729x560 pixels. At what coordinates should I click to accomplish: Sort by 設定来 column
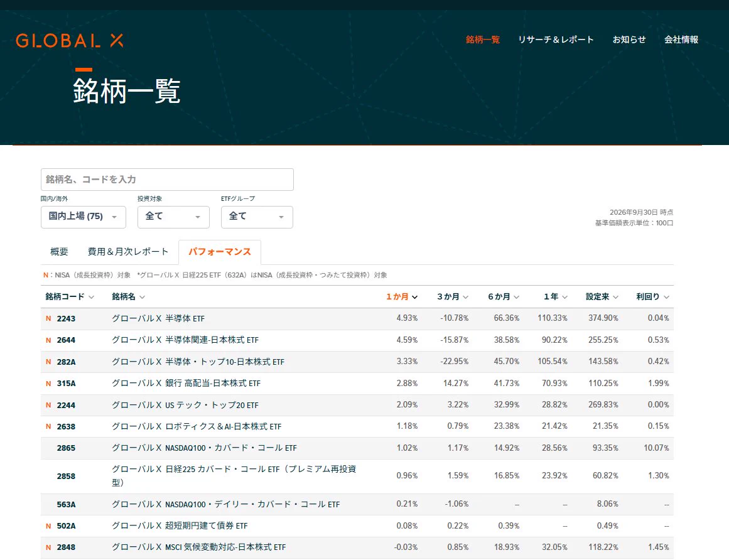pos(602,297)
